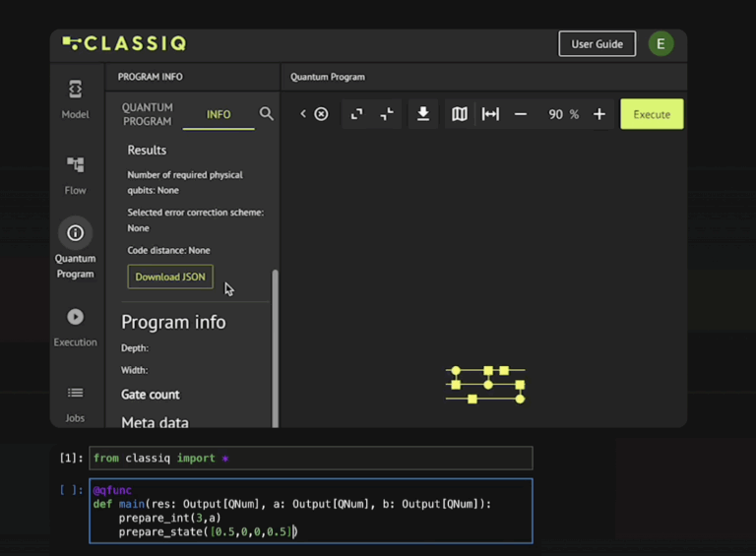
Task: Switch to the Quantum Program tab
Action: [147, 114]
